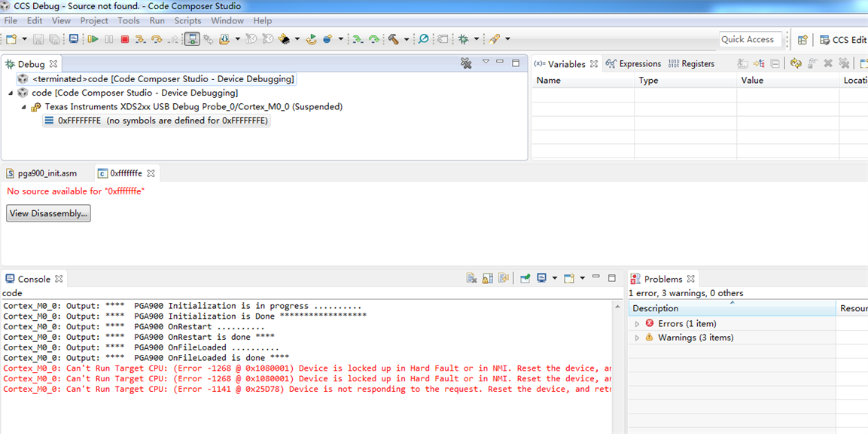Click Remove All Terminated Launches icon
The width and height of the screenshot is (868, 434).
(x=466, y=63)
